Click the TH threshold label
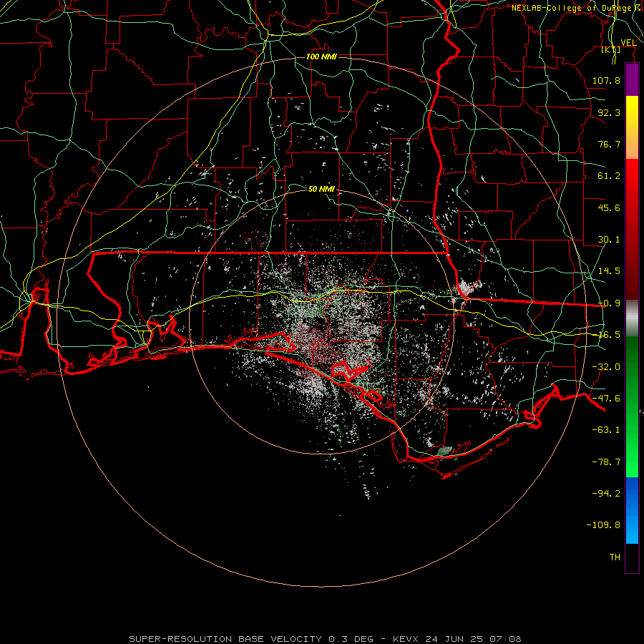 615,557
